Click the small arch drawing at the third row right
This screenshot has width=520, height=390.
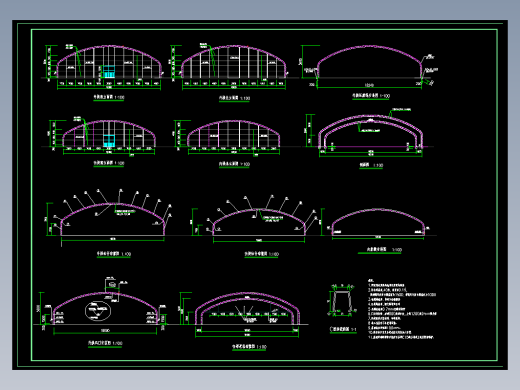pos(378,223)
